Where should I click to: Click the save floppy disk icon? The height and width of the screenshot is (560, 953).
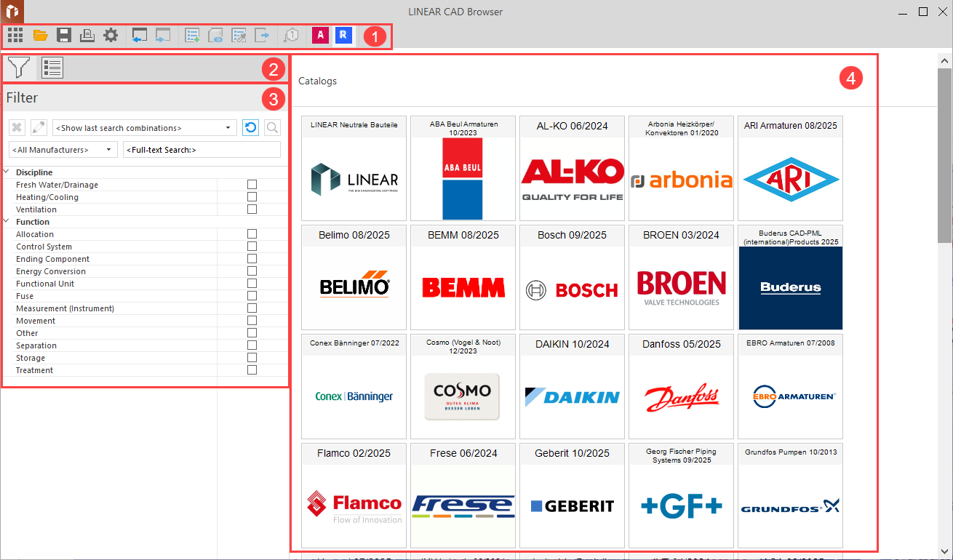[x=63, y=34]
